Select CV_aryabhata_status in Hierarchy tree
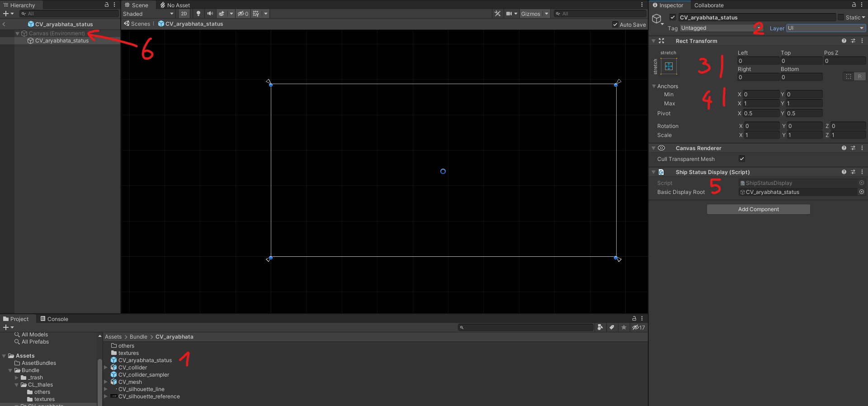Screen dimensions: 868x406 coord(62,41)
